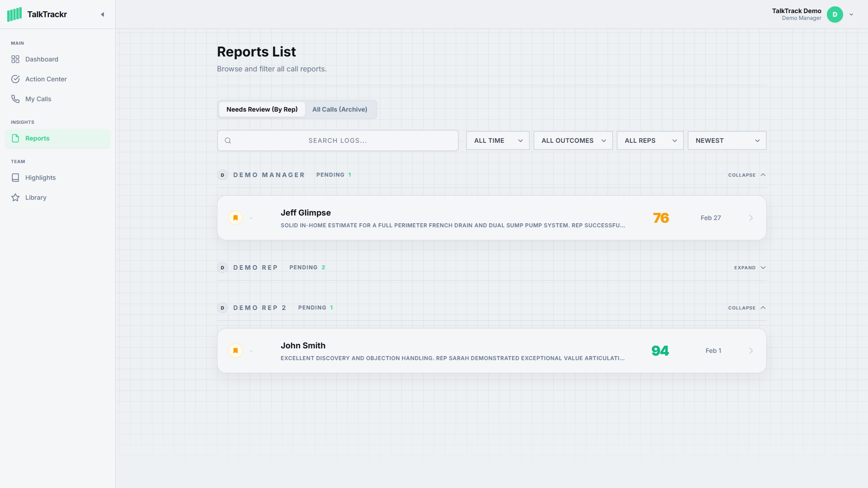Toggle bookmark on John Smith report
The image size is (868, 488).
pyautogui.click(x=236, y=351)
